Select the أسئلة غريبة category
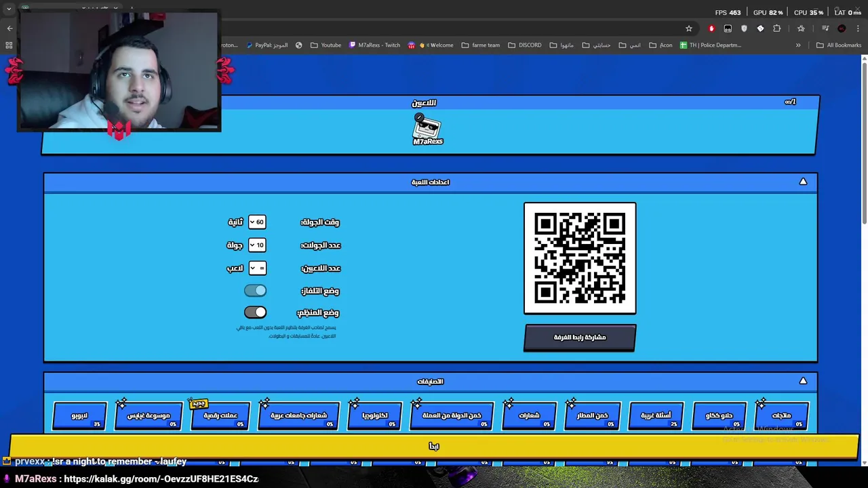The image size is (868, 488). click(656, 415)
